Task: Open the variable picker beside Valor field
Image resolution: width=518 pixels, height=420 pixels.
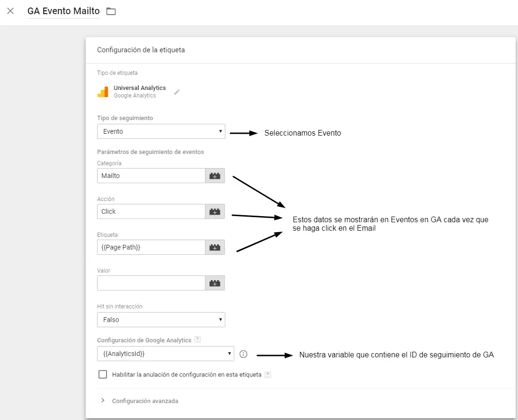Action: (215, 283)
